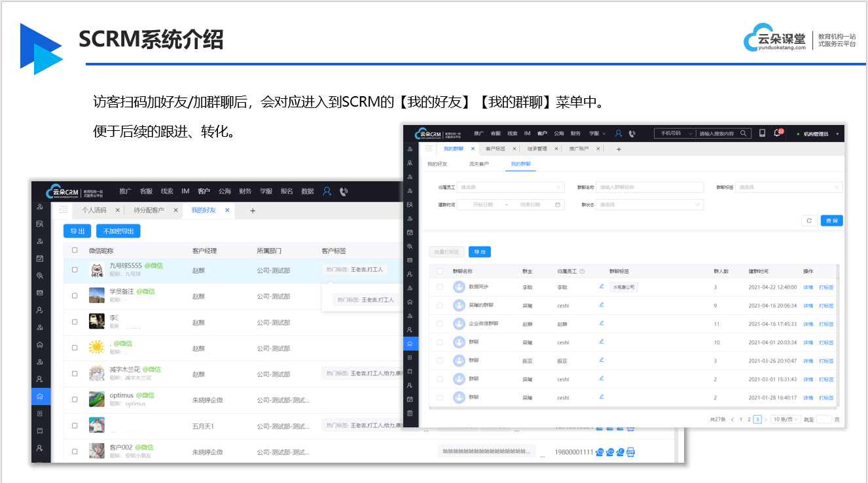Click the 请输入群聊名称 input field

point(649,187)
